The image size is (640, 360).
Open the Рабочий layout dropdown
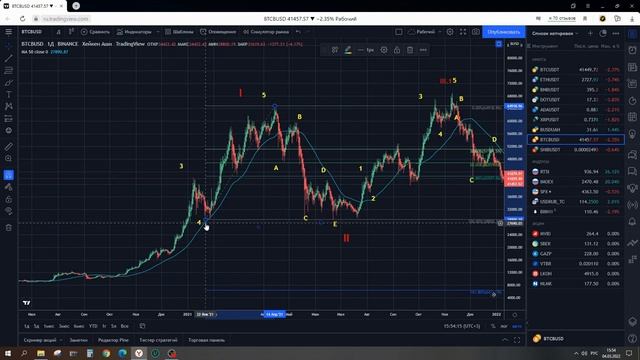tap(424, 32)
